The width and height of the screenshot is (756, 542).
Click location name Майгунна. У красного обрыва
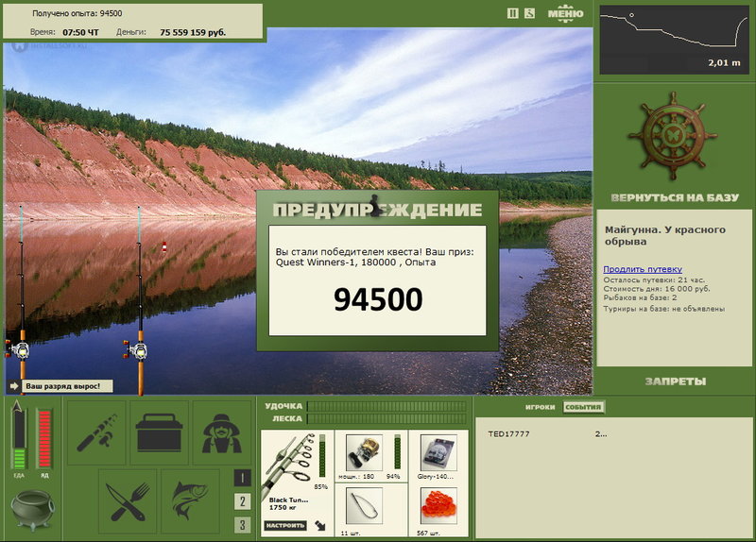[665, 235]
